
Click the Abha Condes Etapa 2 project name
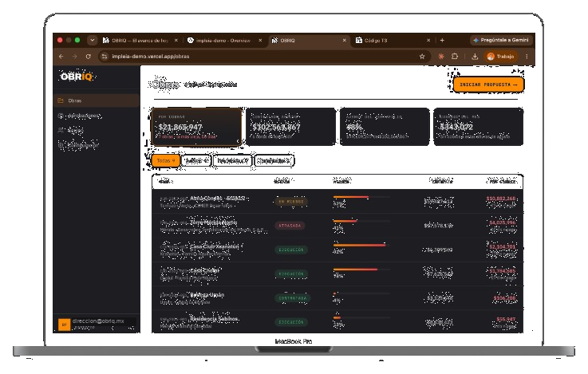click(218, 198)
